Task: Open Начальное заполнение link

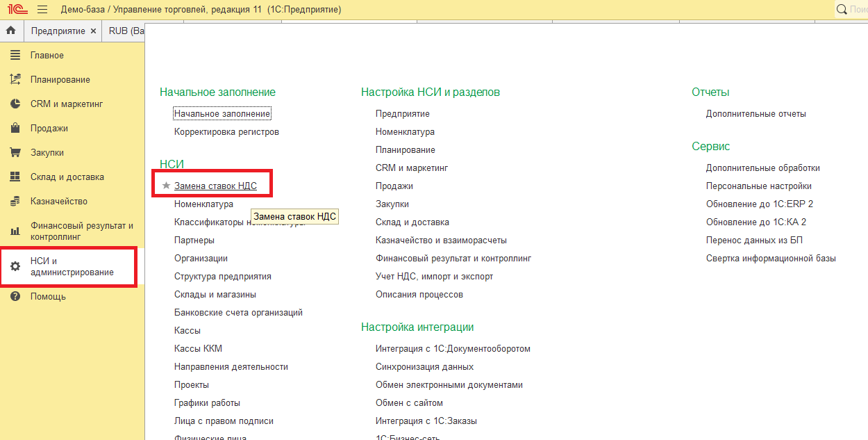Action: click(222, 113)
